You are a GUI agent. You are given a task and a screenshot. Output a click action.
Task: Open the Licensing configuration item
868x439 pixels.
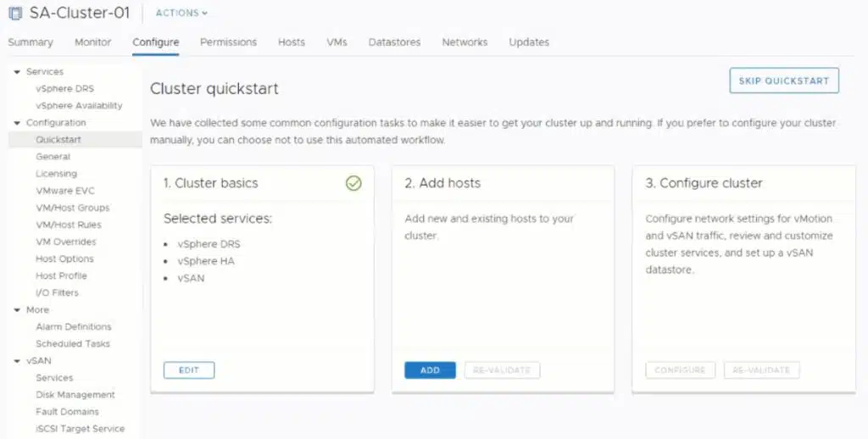click(57, 174)
